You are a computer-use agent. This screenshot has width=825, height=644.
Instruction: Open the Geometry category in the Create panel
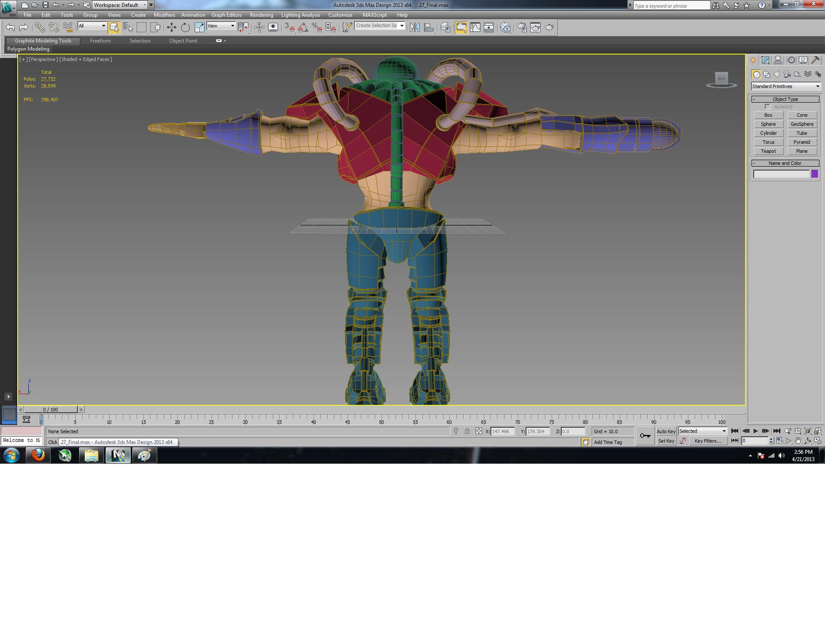(x=757, y=74)
